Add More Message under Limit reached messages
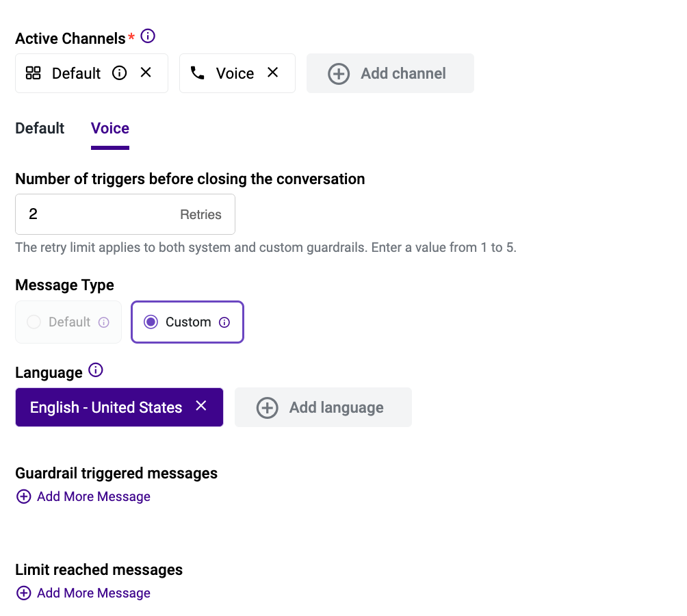Image resolution: width=687 pixels, height=616 pixels. coord(83,593)
